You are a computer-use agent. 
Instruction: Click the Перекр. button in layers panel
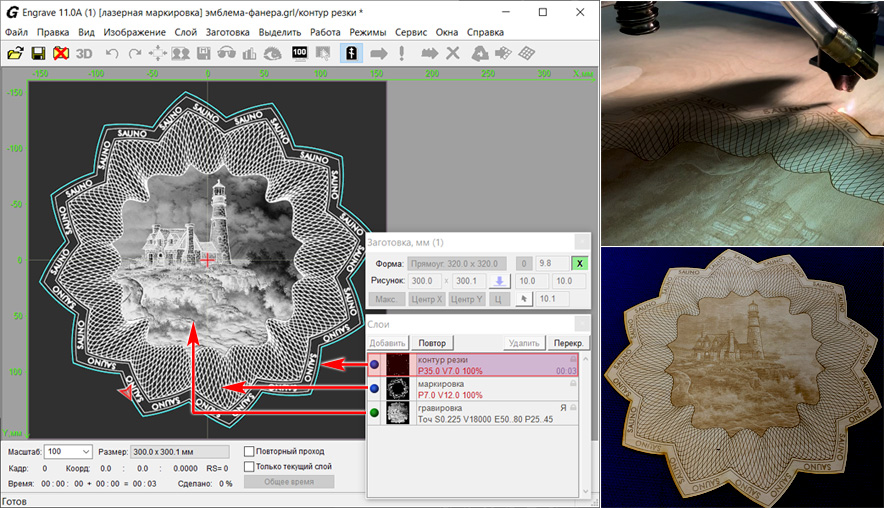567,342
